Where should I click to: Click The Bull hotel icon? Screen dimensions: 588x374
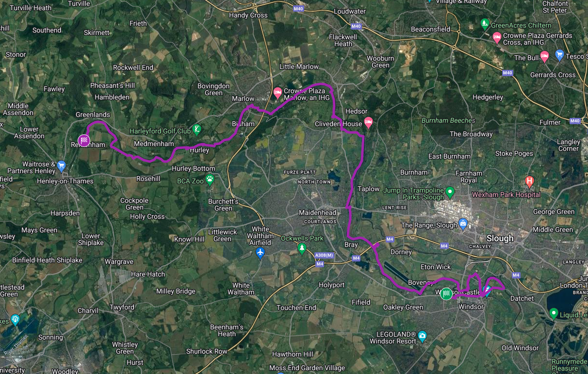click(x=544, y=57)
